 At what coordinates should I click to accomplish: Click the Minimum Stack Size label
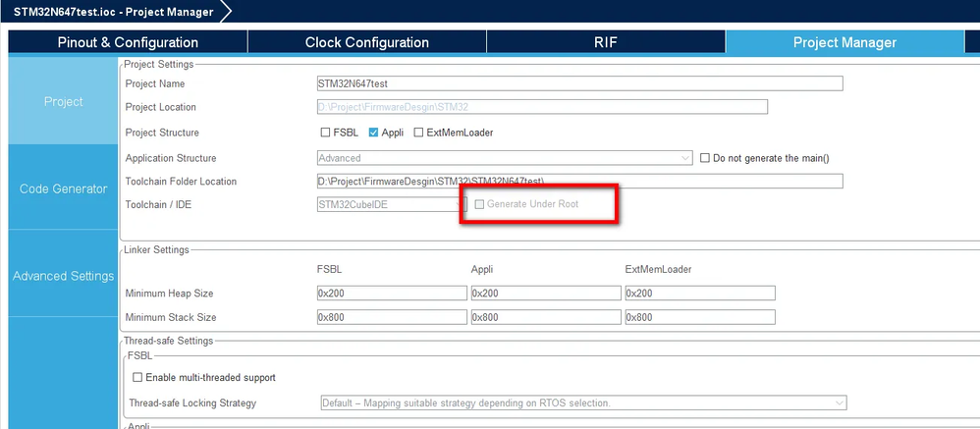tap(171, 317)
